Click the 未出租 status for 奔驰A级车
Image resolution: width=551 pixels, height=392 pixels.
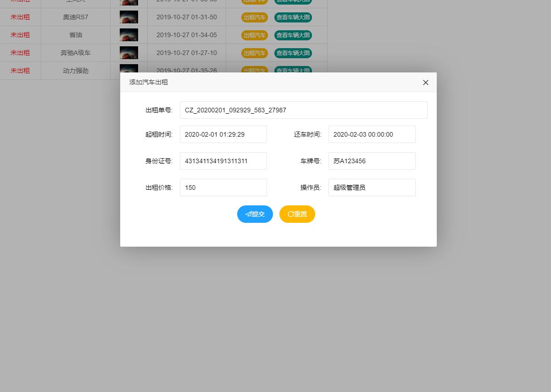(20, 53)
